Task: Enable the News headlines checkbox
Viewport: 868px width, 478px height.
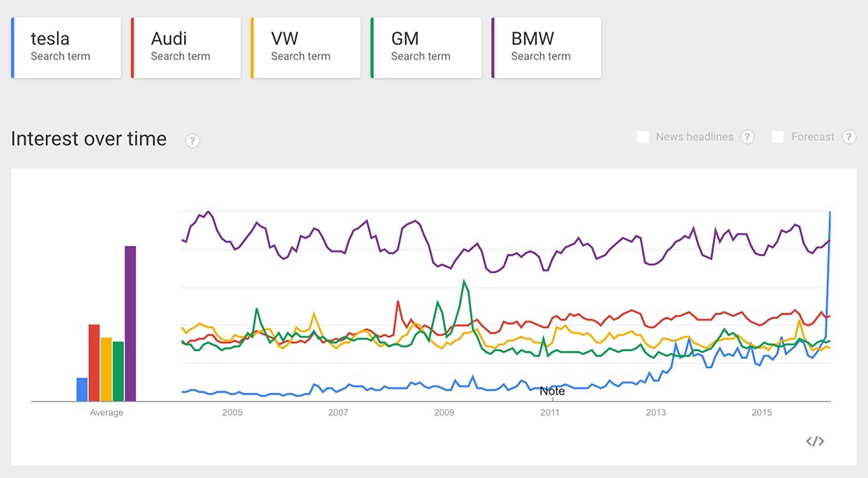Action: point(643,137)
